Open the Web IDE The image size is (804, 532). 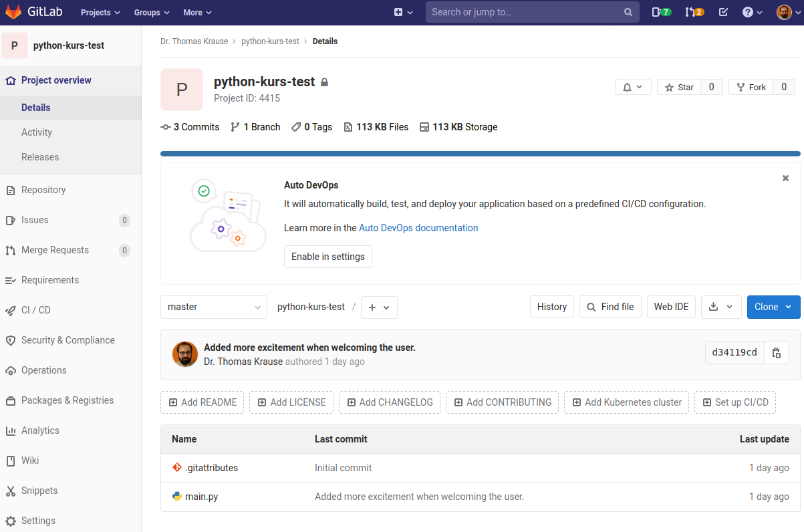[x=671, y=307]
